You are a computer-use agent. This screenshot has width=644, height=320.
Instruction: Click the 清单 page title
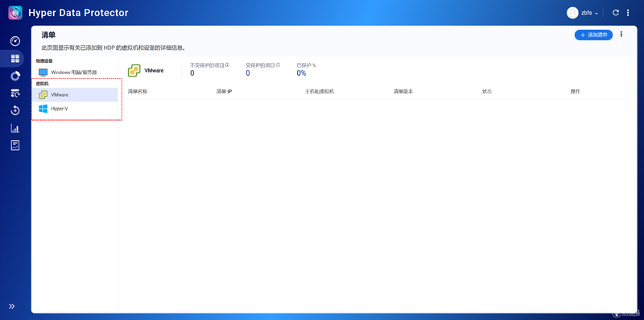(x=48, y=35)
